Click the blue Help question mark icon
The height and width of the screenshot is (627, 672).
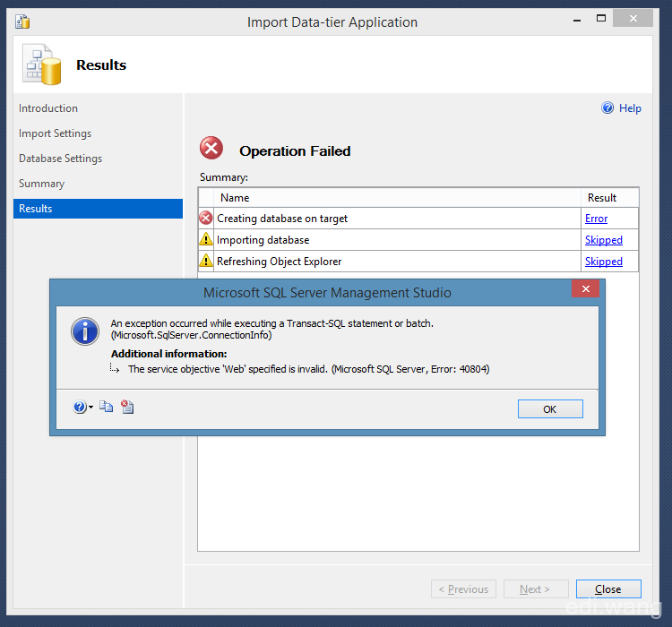pos(607,107)
